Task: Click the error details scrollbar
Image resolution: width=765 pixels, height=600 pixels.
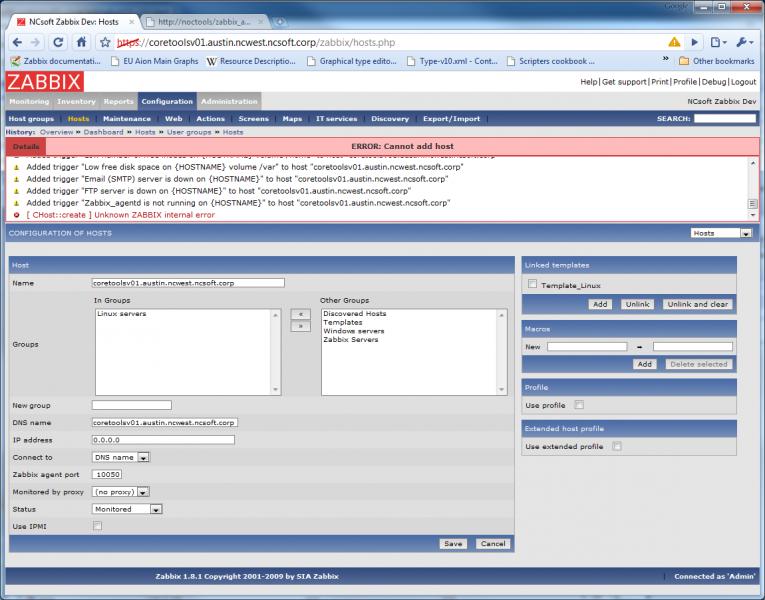Action: click(753, 188)
